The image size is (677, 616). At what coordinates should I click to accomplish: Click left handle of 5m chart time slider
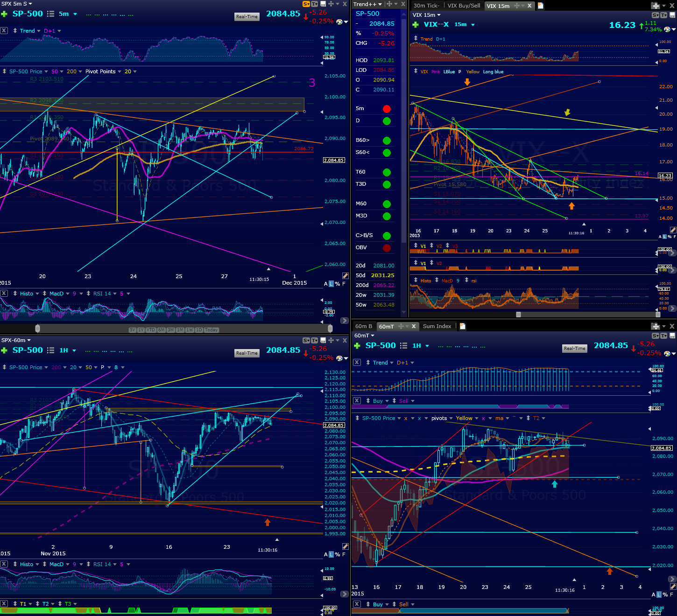click(x=37, y=329)
